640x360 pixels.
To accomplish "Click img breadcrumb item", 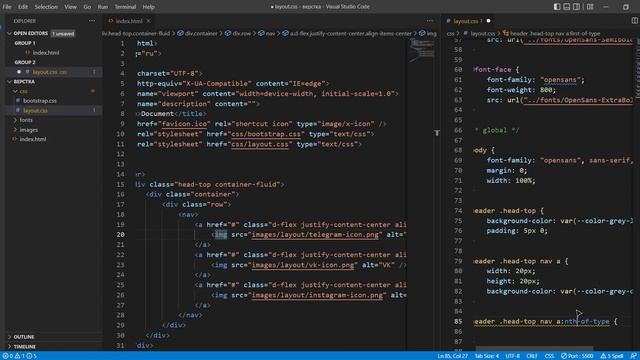I will pyautogui.click(x=428, y=33).
